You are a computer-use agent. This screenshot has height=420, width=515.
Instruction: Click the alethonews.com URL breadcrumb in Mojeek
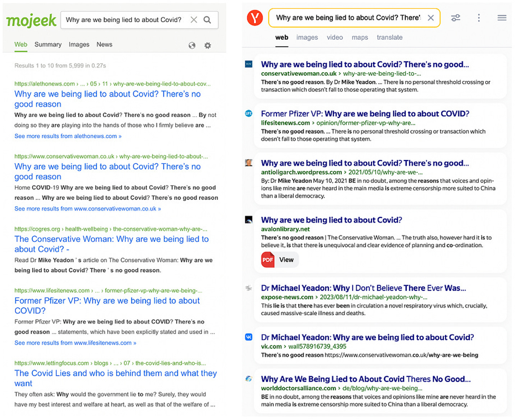[x=112, y=84]
